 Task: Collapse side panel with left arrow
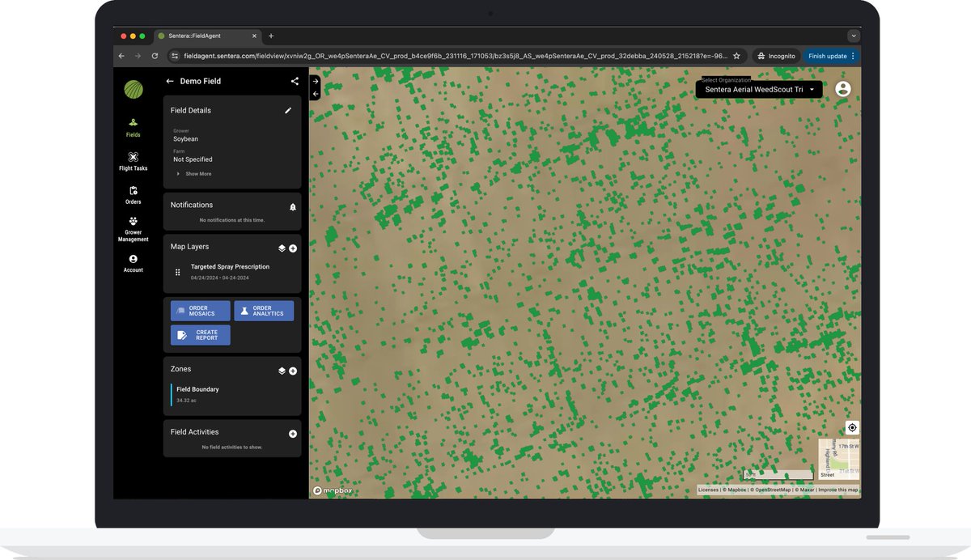click(316, 94)
